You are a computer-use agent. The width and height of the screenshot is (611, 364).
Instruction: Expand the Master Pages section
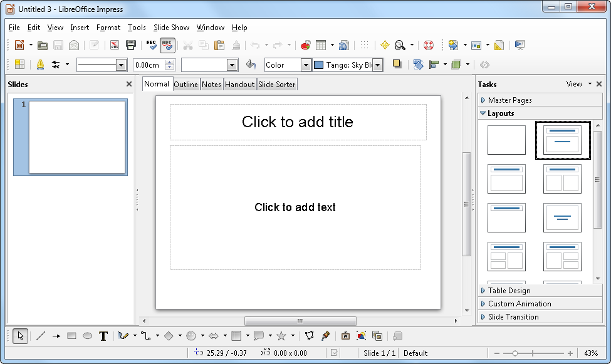(540, 100)
